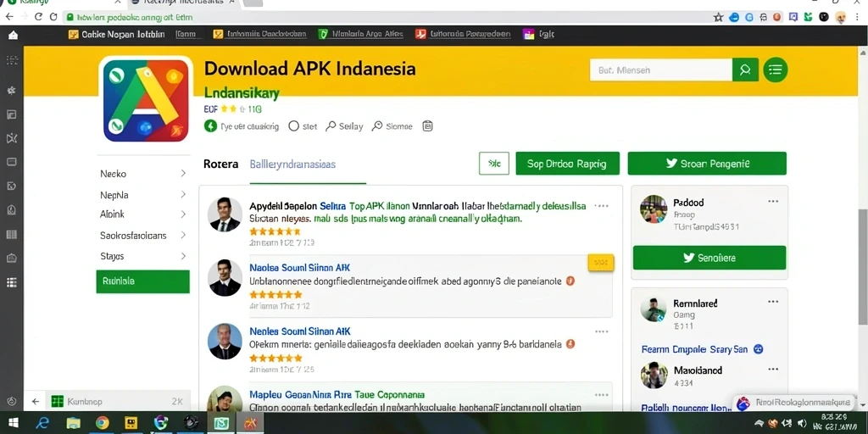Click the Sop Dirdoo Raprig green button
The image size is (868, 434).
pos(567,164)
